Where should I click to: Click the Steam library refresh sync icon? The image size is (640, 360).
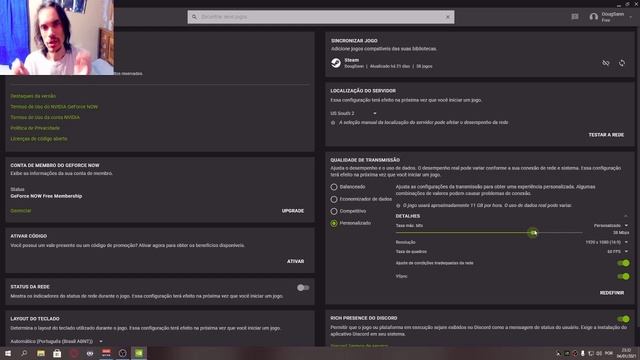coord(622,63)
